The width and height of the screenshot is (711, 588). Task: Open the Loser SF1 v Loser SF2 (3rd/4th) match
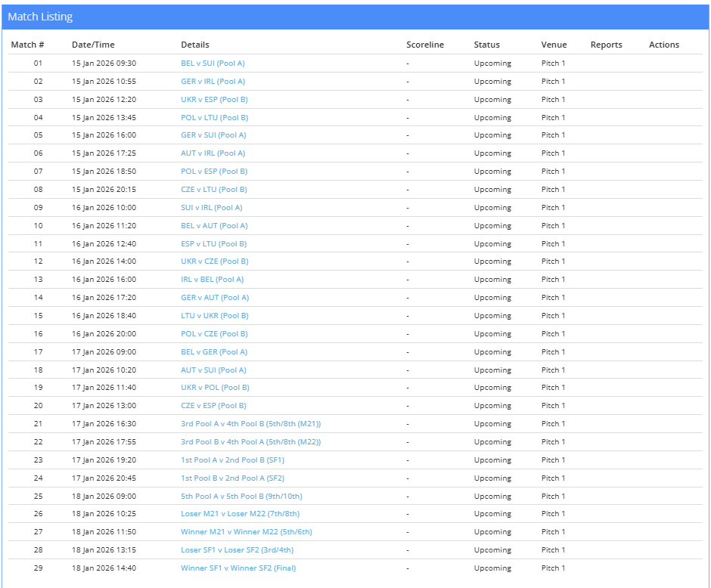pyautogui.click(x=237, y=550)
